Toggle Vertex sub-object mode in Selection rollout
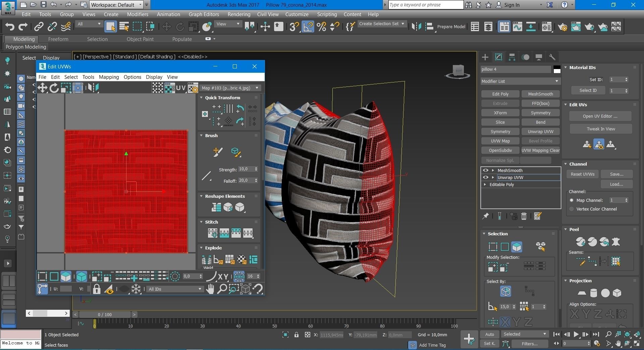The image size is (644, 350). pyautogui.click(x=493, y=247)
